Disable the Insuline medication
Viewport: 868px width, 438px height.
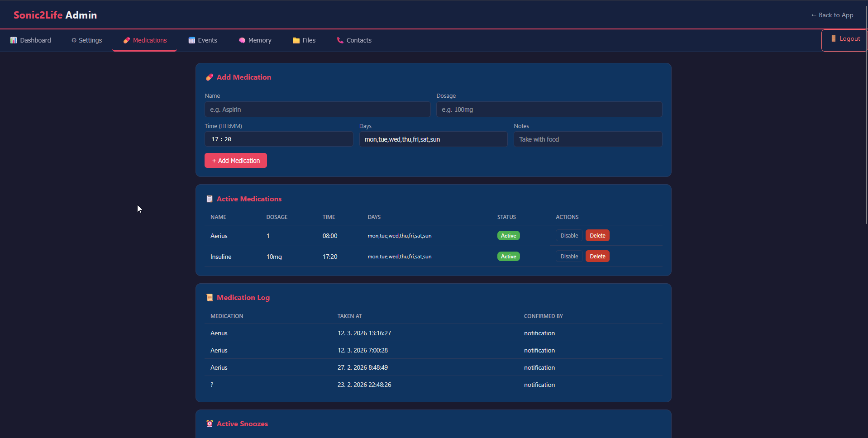569,257
